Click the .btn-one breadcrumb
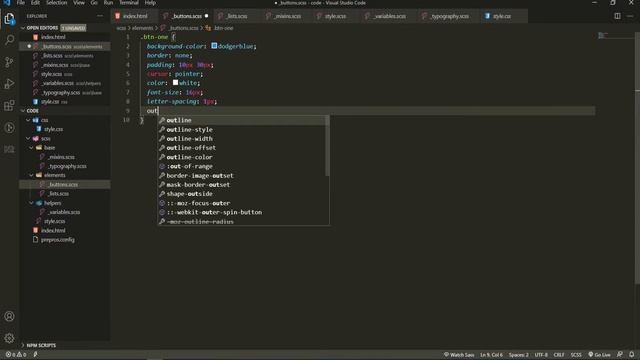 [223, 28]
